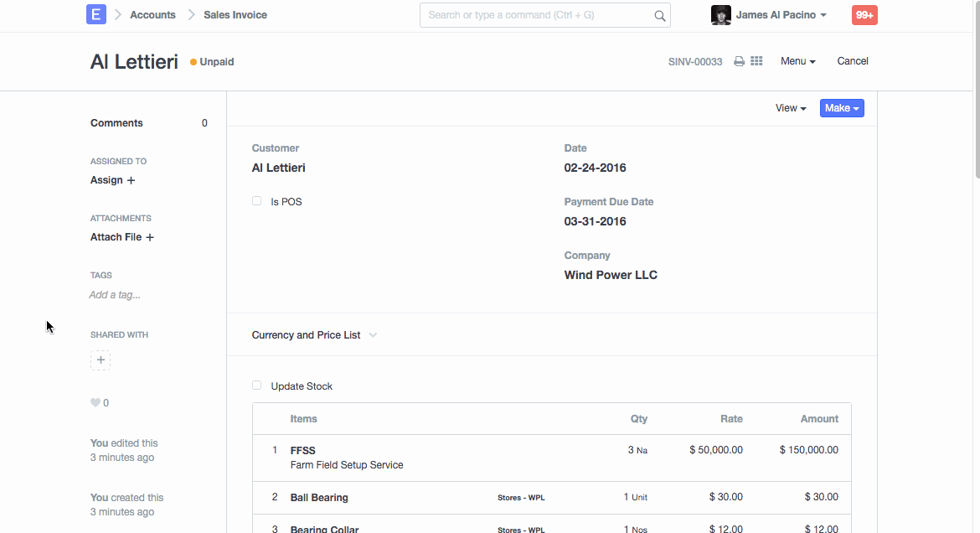Click the Cancel button
The height and width of the screenshot is (533, 980).
[x=853, y=61]
